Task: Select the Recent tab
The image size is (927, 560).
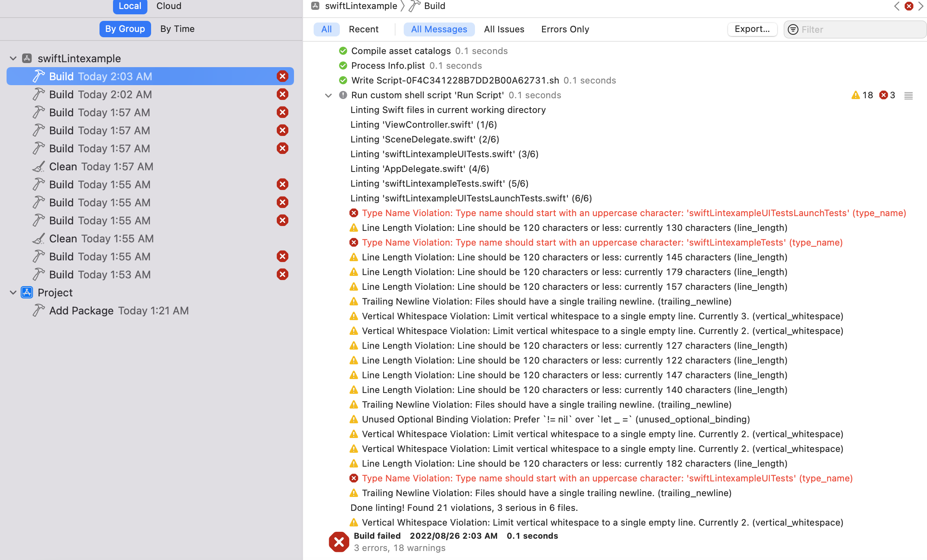Action: [x=364, y=29]
